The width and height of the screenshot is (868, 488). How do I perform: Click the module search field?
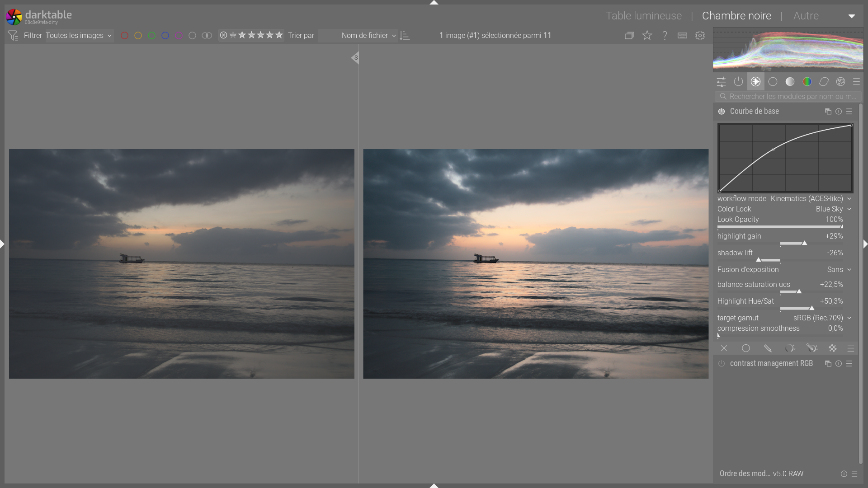[x=791, y=97]
